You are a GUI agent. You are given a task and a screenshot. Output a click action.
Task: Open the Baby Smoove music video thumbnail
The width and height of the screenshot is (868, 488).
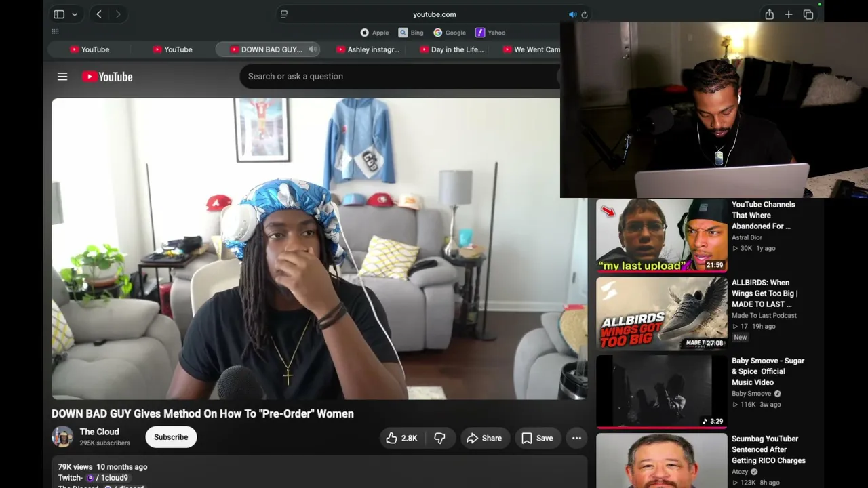point(661,392)
